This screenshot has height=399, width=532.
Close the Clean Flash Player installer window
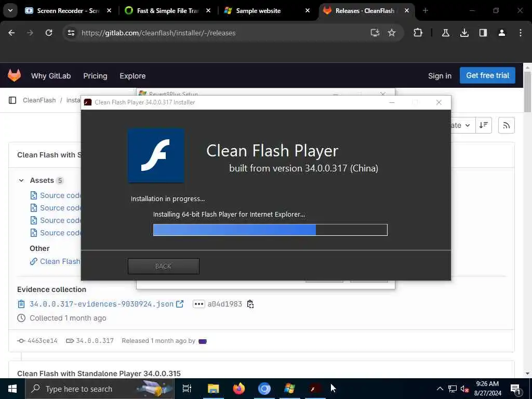coord(438,102)
